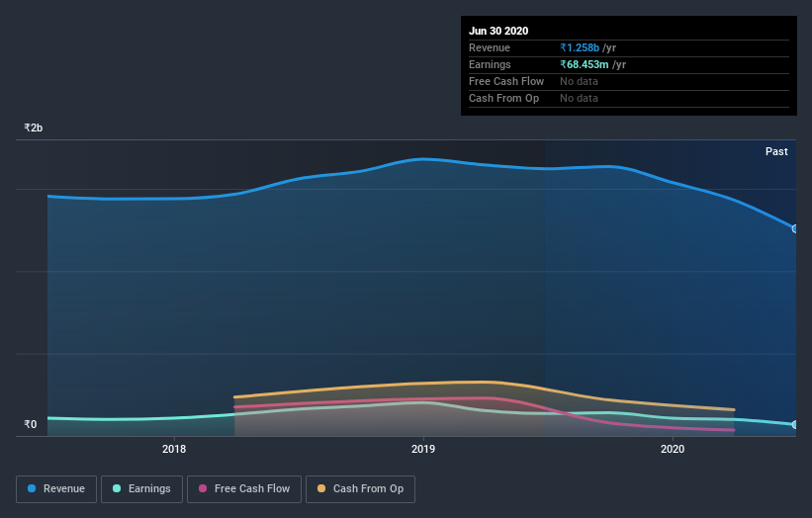Click the ₹0 y-axis label

point(31,424)
